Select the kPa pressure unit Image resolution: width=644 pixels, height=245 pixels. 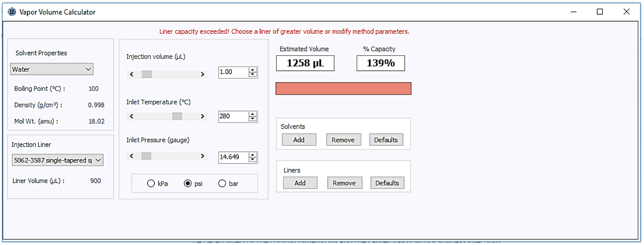point(151,184)
